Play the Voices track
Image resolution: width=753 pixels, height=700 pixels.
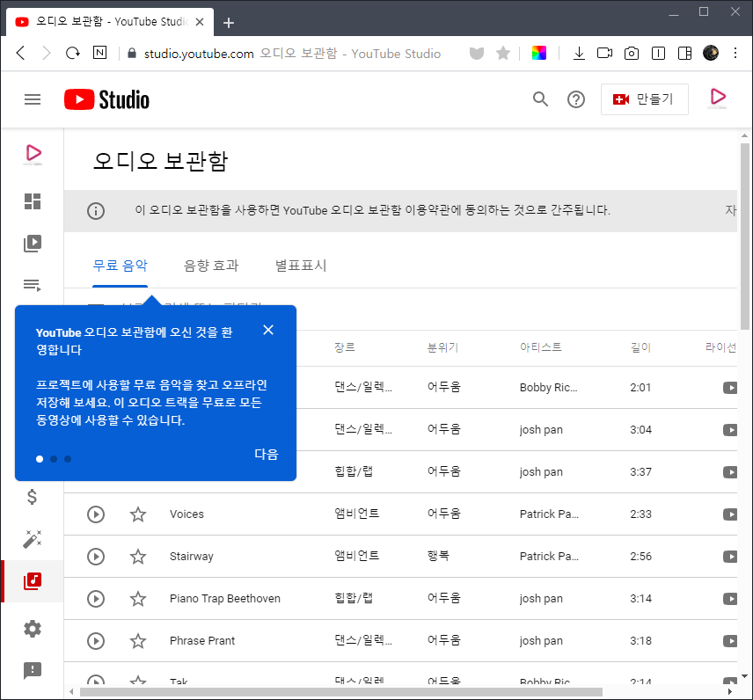click(96, 514)
